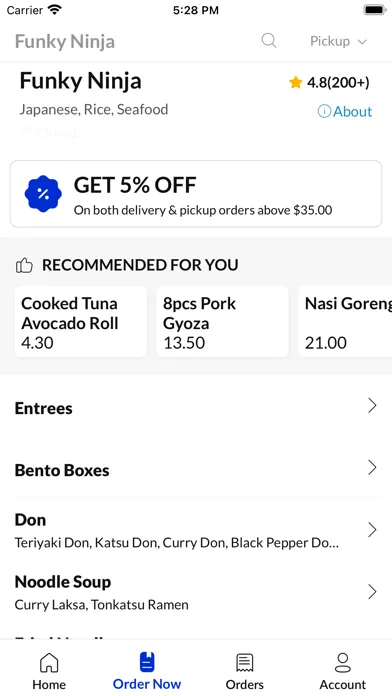Go to the Home tab

pyautogui.click(x=49, y=671)
